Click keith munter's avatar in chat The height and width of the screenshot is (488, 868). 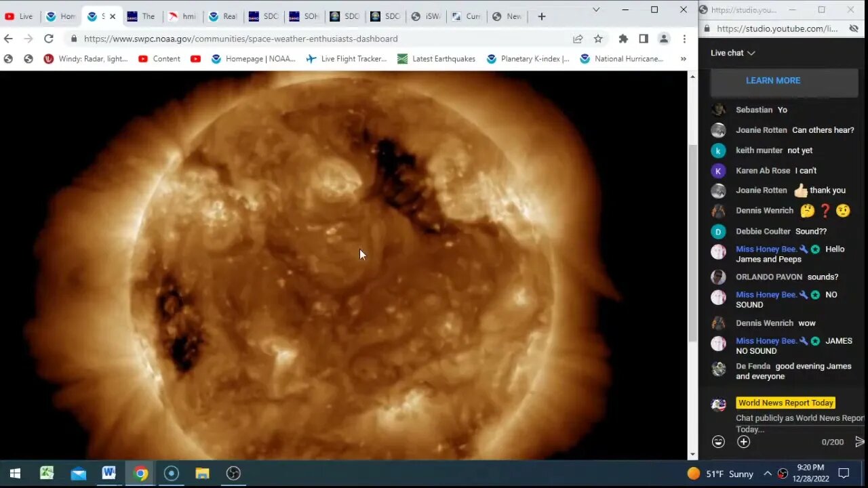718,150
